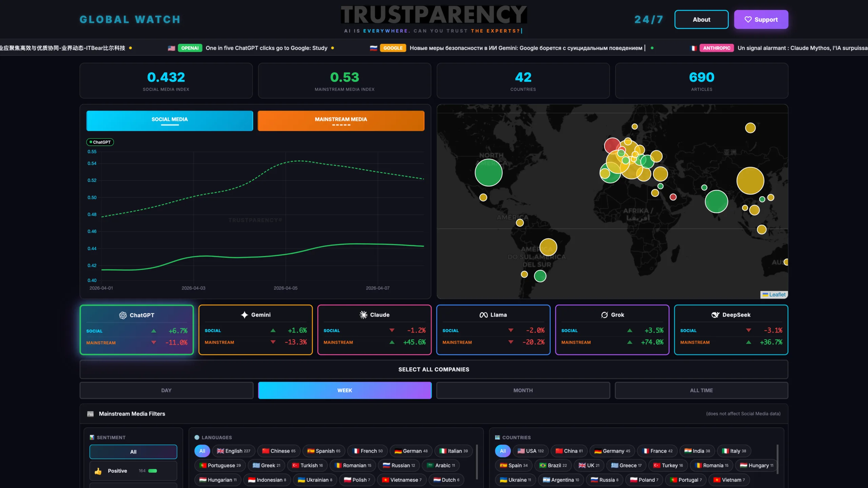This screenshot has width=868, height=488.
Task: Click the Gemini sparkle icon
Action: point(245,315)
